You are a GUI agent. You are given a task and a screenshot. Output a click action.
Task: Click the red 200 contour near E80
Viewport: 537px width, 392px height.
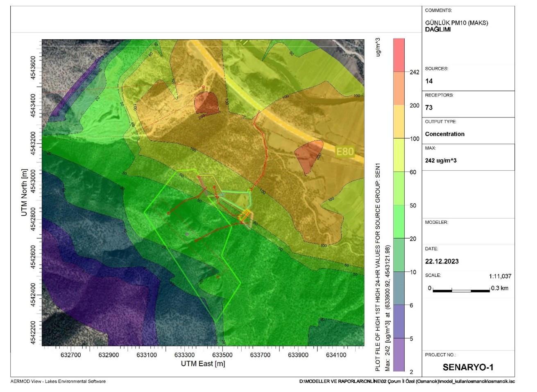(x=309, y=157)
